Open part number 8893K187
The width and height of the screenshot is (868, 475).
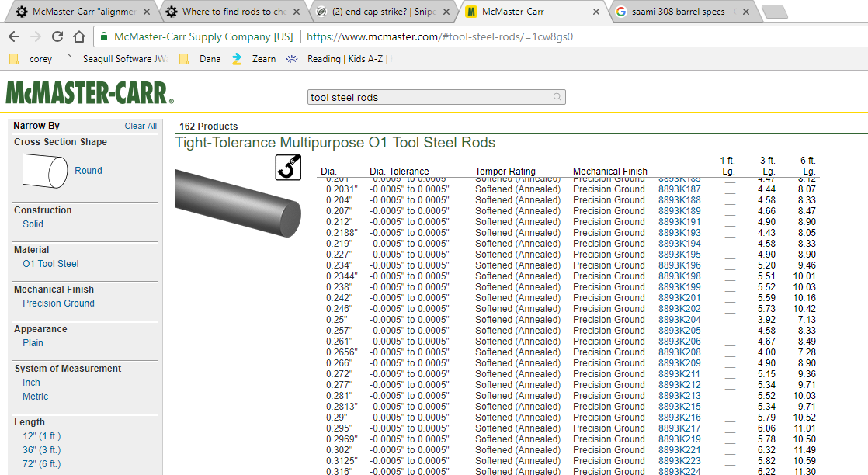click(x=679, y=189)
